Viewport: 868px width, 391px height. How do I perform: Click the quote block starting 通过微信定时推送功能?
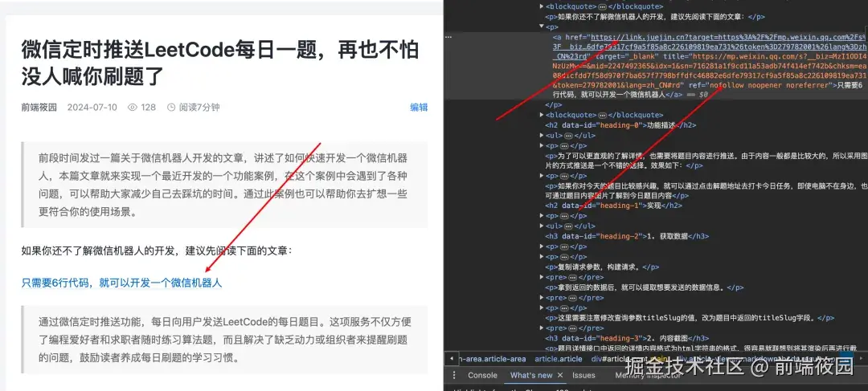[225, 340]
